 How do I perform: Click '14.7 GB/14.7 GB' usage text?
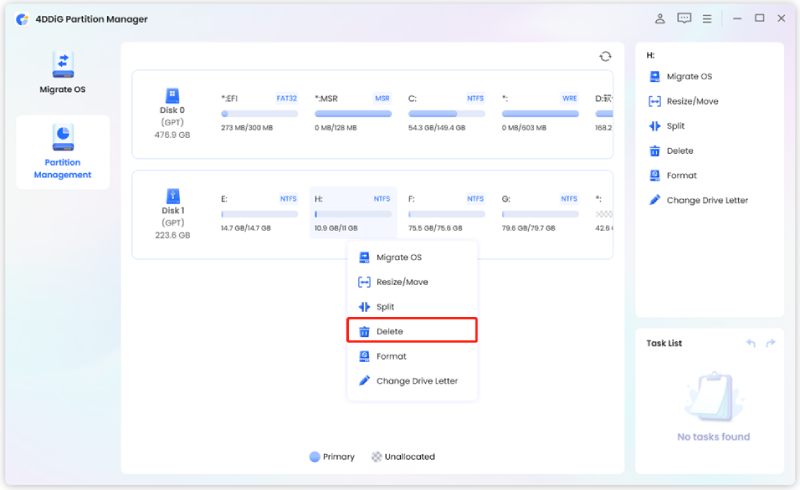(246, 228)
